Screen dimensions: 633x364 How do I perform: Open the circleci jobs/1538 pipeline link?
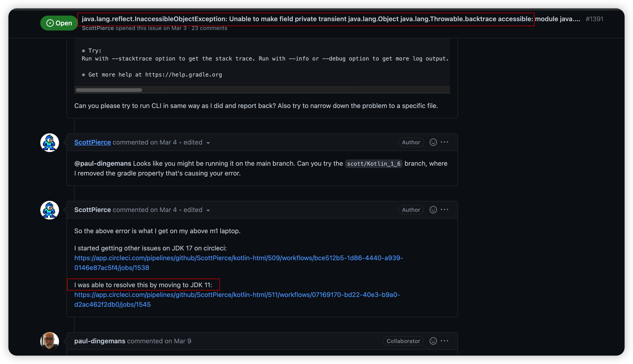point(238,258)
